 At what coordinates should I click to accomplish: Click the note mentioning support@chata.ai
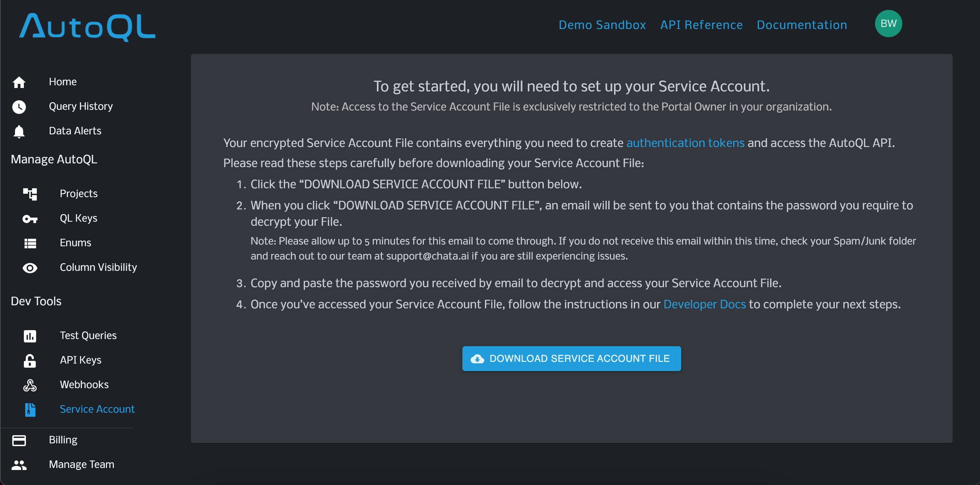(583, 248)
